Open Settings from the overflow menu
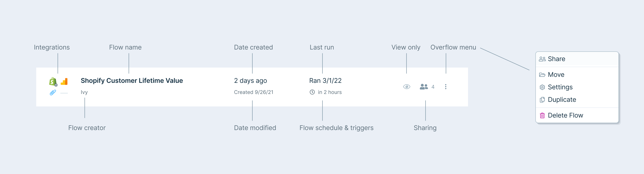 click(x=560, y=87)
